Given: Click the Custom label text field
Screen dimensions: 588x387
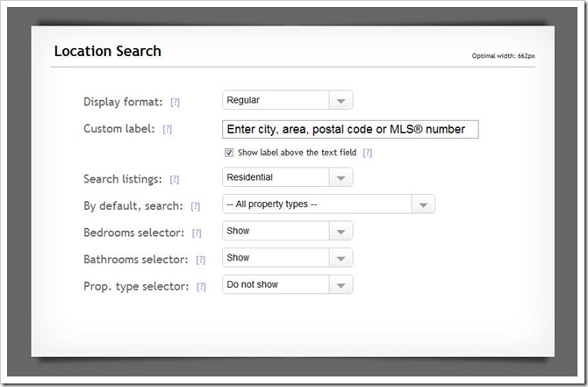Looking at the screenshot, I should [350, 129].
